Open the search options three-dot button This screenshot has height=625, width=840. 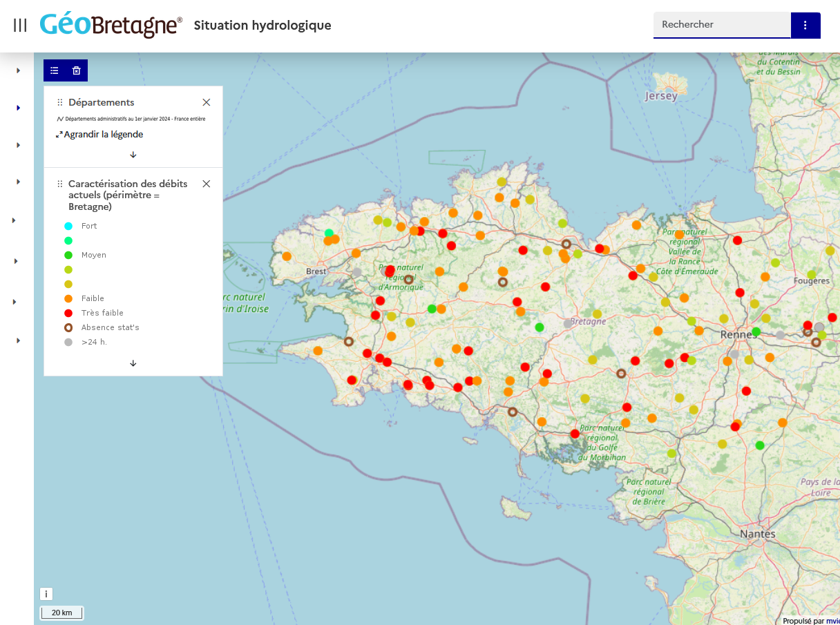pyautogui.click(x=805, y=25)
